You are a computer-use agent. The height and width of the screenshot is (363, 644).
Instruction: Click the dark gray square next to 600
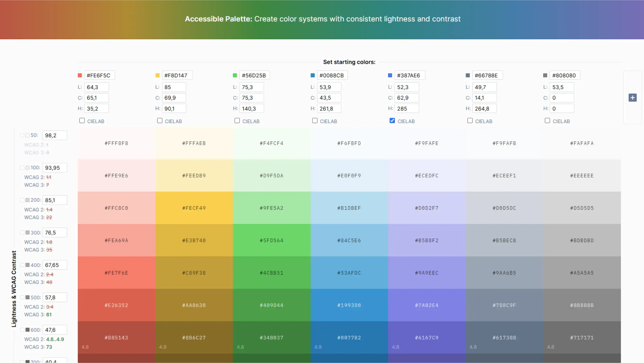coord(27,330)
